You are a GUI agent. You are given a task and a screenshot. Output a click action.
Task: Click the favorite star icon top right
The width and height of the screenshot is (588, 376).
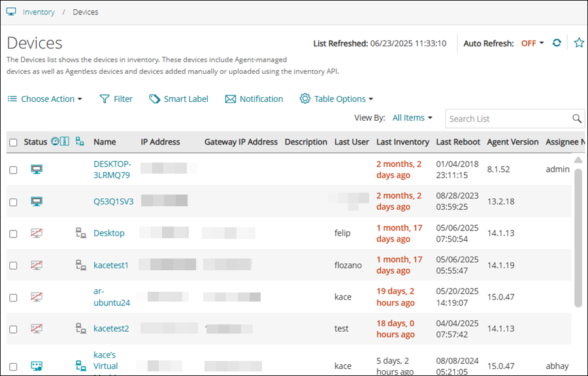[578, 42]
